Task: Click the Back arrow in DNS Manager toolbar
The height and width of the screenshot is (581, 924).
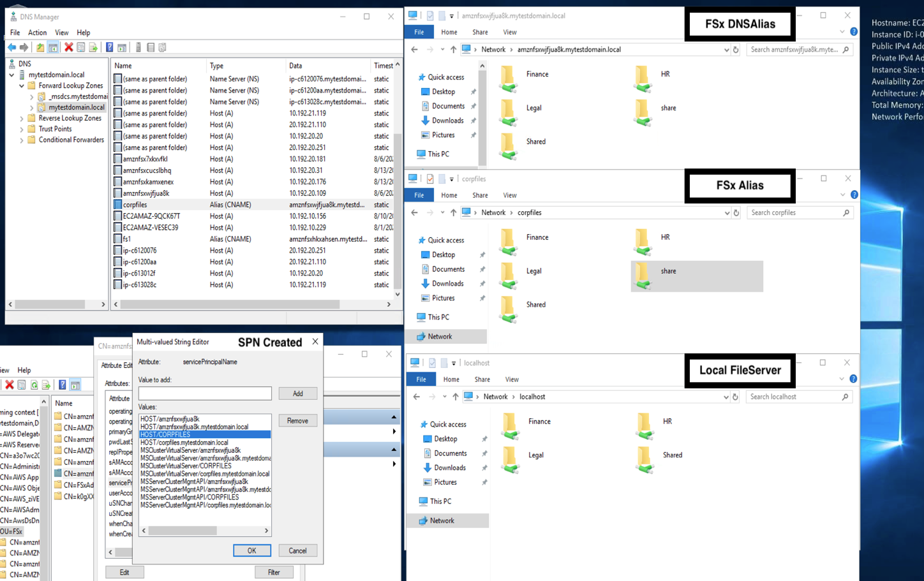Action: point(11,47)
